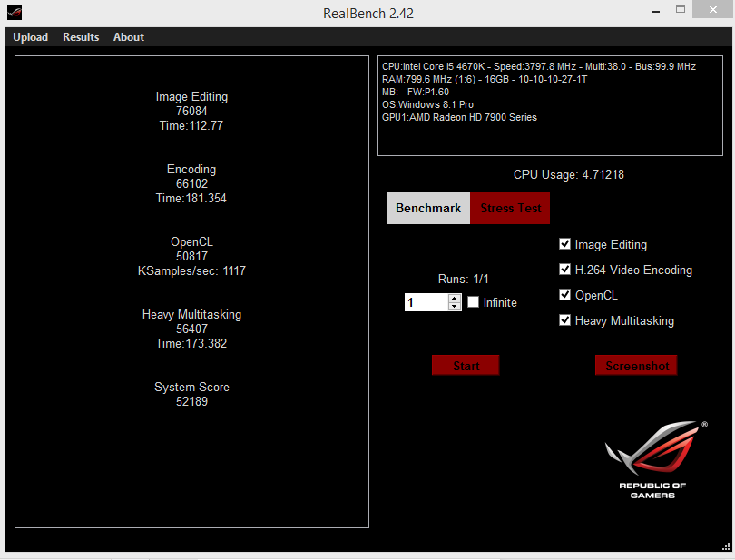Screen dimensions: 735x560
Task: Maximize the RealBench window
Action: click(x=681, y=9)
